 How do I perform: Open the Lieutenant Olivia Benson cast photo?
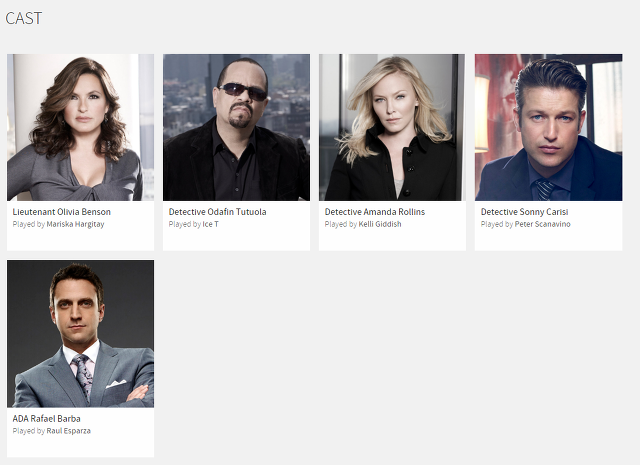(80, 127)
